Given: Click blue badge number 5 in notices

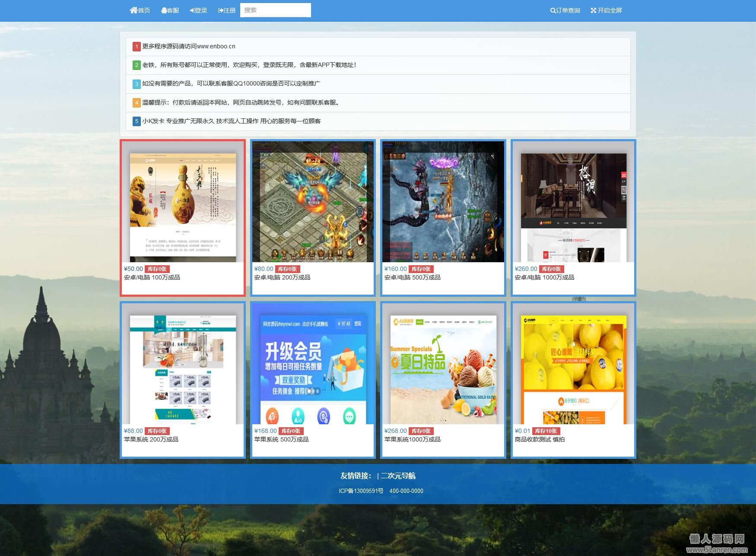Looking at the screenshot, I should pyautogui.click(x=137, y=121).
